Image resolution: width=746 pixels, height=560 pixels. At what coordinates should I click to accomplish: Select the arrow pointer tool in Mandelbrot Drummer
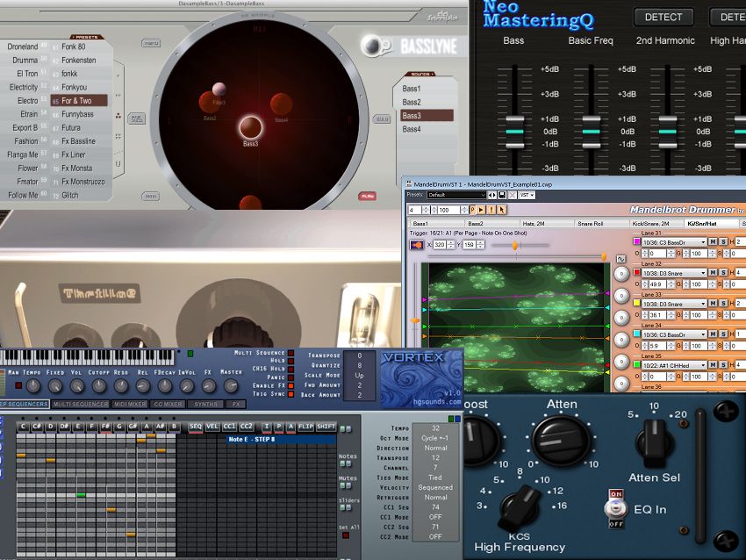(x=502, y=209)
